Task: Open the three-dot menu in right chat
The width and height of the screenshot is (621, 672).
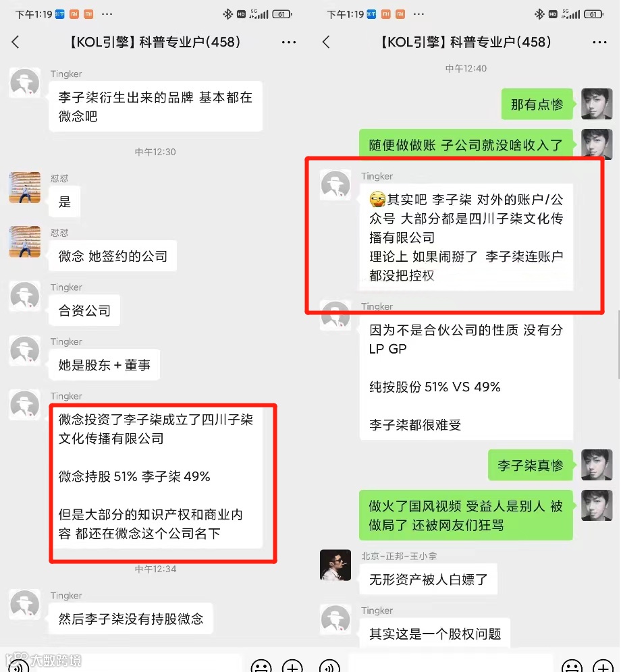Action: coord(599,43)
